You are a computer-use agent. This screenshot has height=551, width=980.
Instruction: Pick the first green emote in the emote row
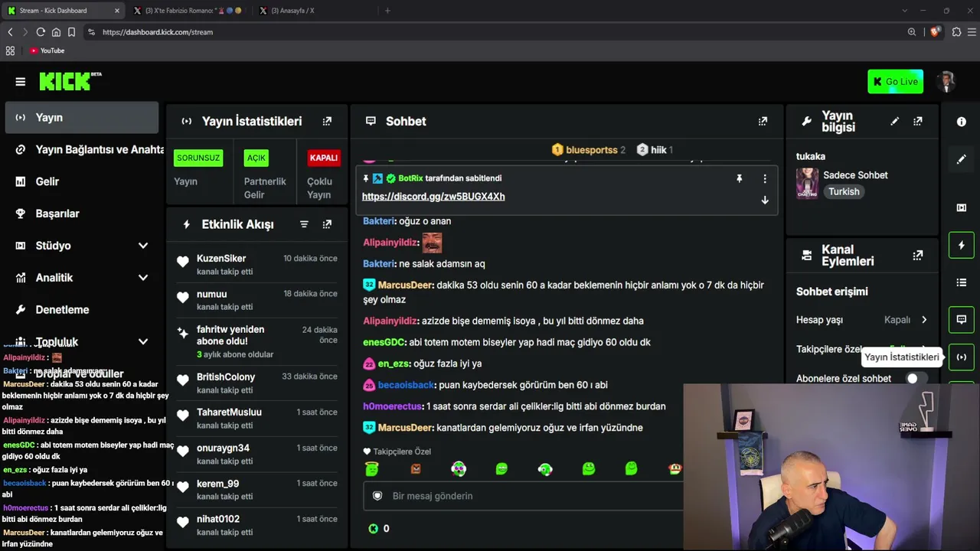372,468
